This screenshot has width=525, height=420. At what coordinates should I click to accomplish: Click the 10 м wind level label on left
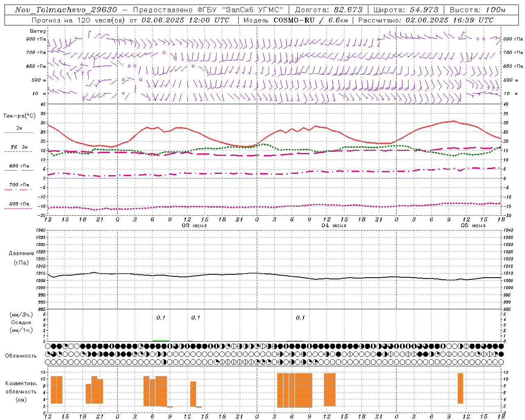click(x=39, y=94)
